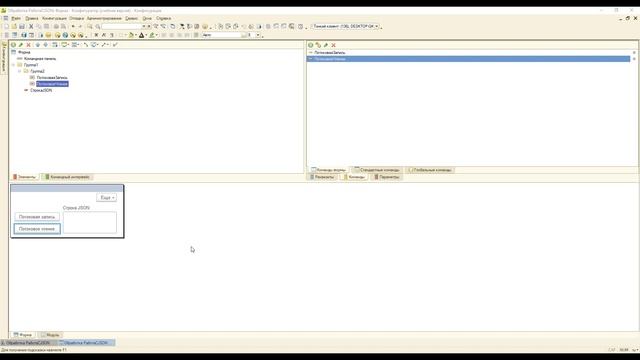Collapse the Группа1 tree node
This screenshot has height=360, width=640.
pyautogui.click(x=13, y=65)
